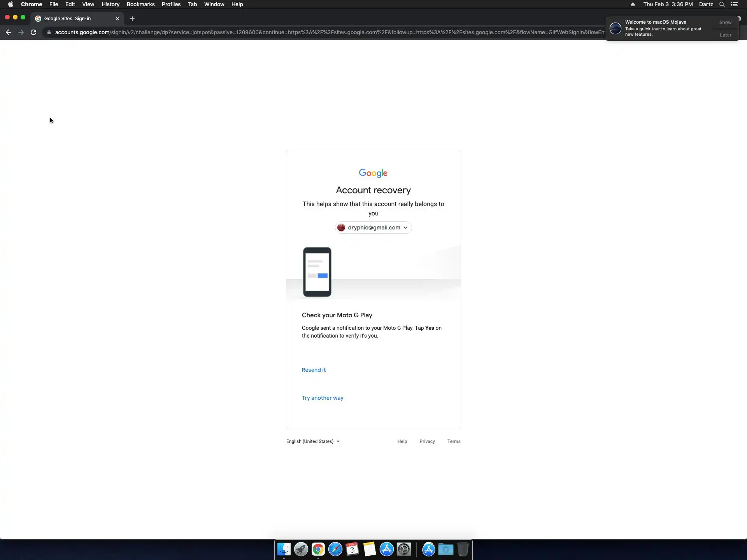Screen dimensions: 747x560
Task: Open Finder from the dock
Action: pos(284,549)
